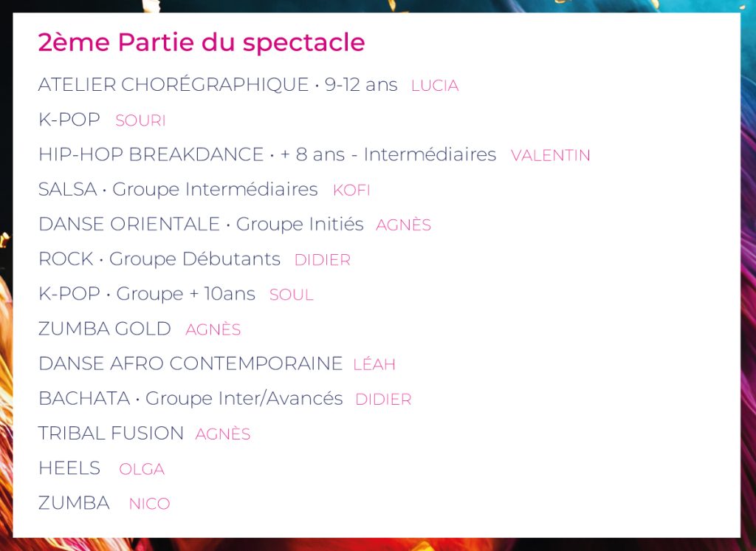This screenshot has height=551, width=756.
Task: Click the instructor name LUCIA
Action: point(435,86)
